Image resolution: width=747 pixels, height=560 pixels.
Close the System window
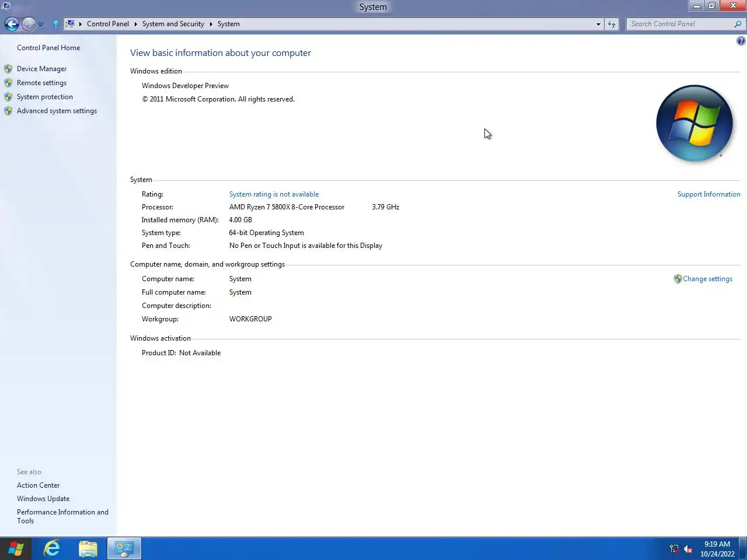(x=733, y=6)
